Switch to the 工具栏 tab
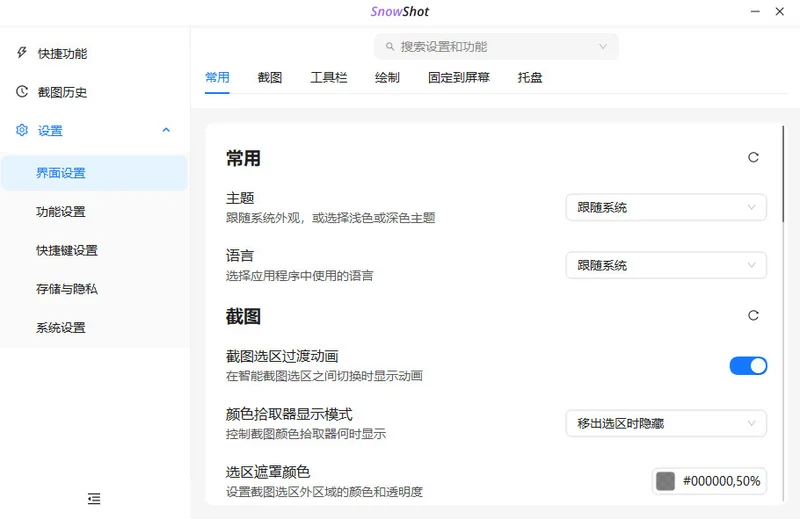This screenshot has width=800, height=519. click(329, 78)
